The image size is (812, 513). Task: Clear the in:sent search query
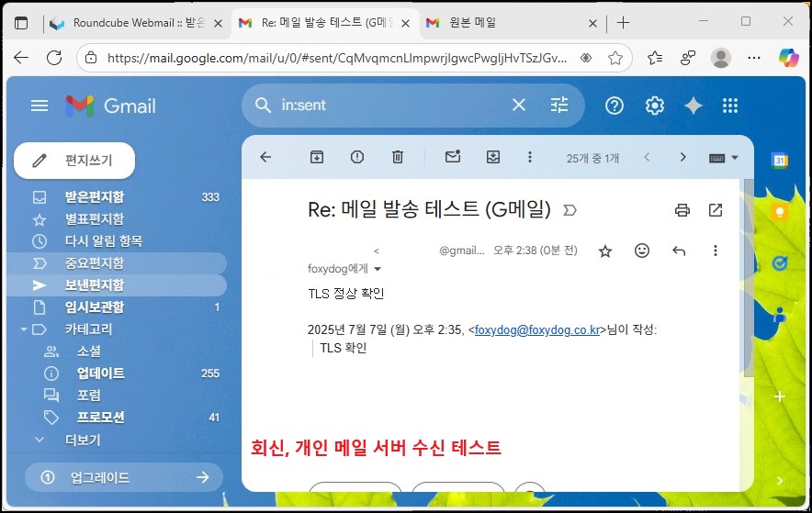coord(518,105)
